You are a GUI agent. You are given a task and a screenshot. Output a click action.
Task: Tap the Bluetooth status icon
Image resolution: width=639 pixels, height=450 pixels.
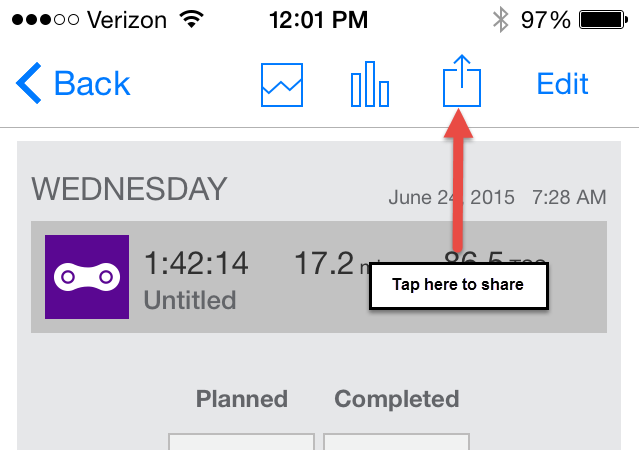[x=500, y=20]
